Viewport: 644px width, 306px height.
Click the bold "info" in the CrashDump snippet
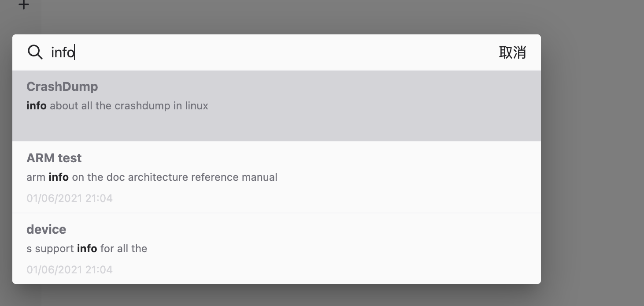(37, 106)
